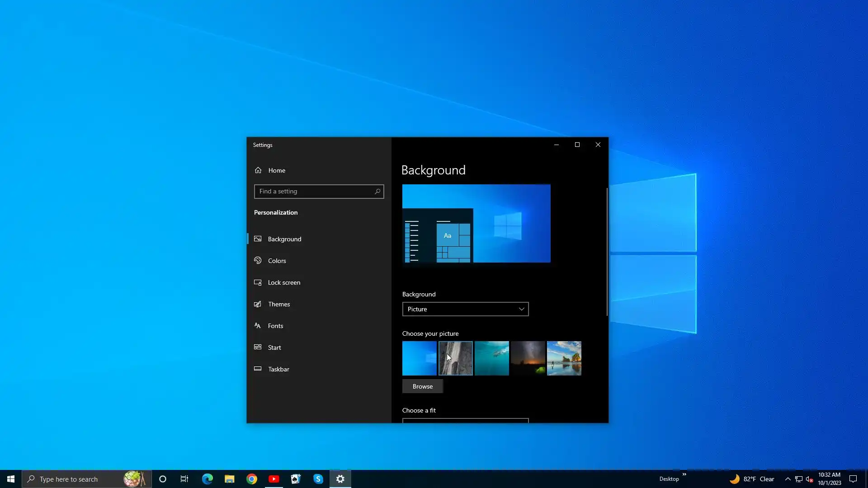Click the Themes brush icon
Screen dimensions: 868x488
click(x=258, y=304)
